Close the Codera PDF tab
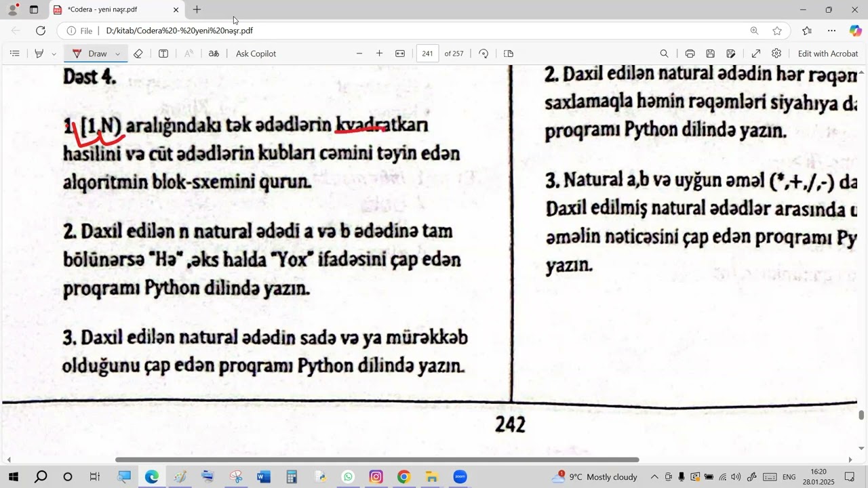The width and height of the screenshot is (868, 488). pyautogui.click(x=176, y=10)
